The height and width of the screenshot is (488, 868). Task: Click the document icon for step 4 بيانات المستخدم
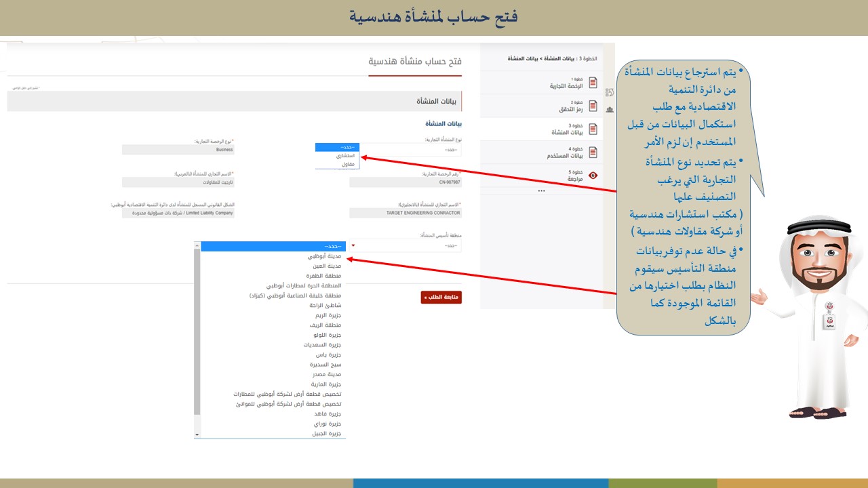[x=593, y=152]
